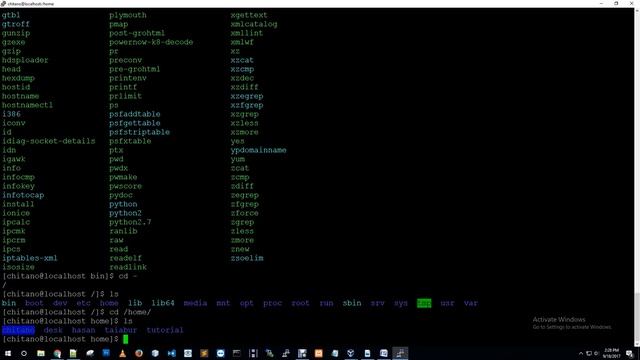Select 'psfstriptable' entry
This screenshot has width=640, height=360.
point(140,132)
